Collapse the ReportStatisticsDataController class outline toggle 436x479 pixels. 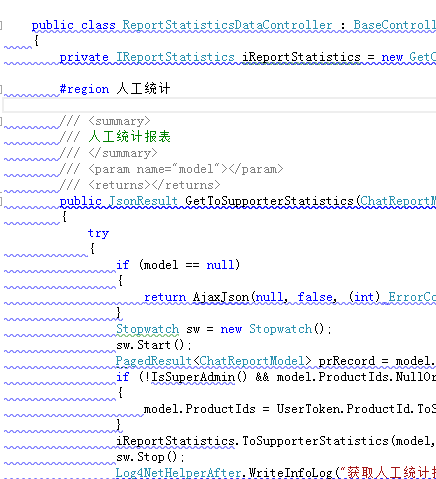(1, 25)
